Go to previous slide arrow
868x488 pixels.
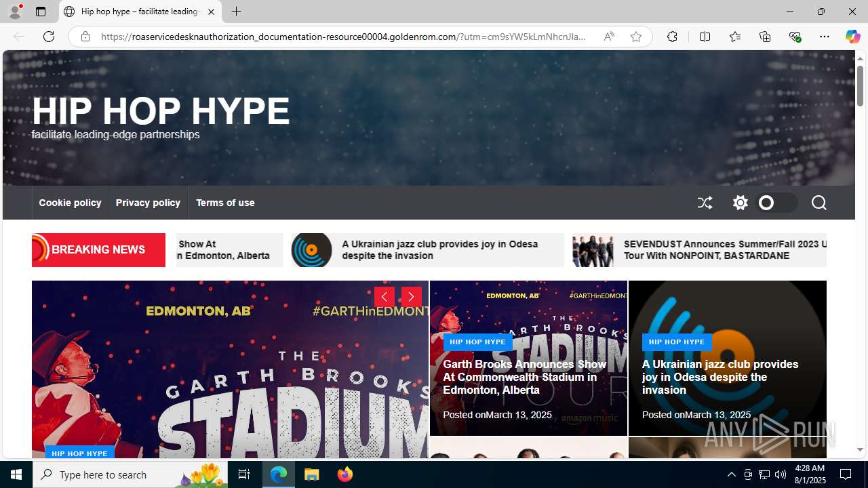(x=384, y=297)
